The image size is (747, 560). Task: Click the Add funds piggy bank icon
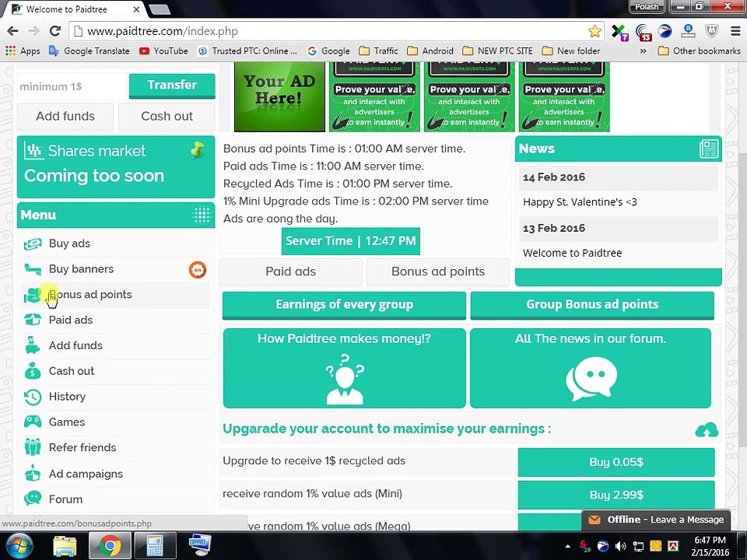pyautogui.click(x=33, y=345)
